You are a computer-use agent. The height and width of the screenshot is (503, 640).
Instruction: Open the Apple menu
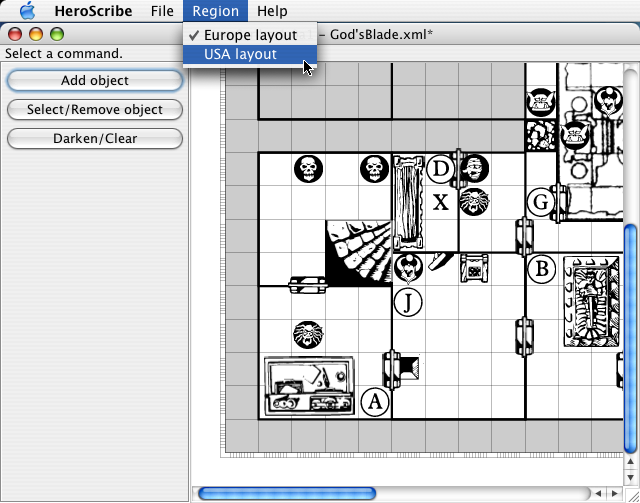[x=27, y=11]
